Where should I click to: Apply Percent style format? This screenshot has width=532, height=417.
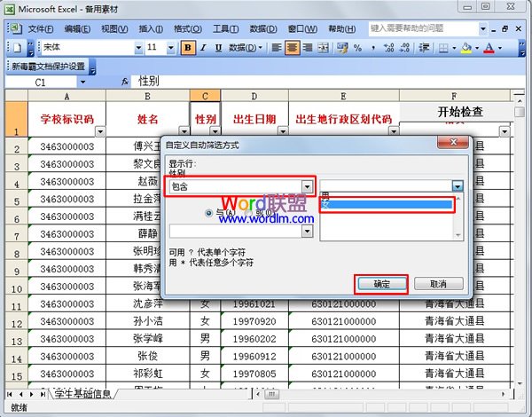[357, 48]
